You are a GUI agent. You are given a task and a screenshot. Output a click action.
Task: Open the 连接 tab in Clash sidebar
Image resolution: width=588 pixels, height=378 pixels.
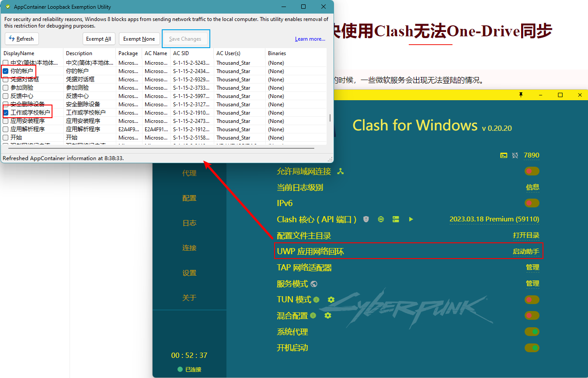189,248
